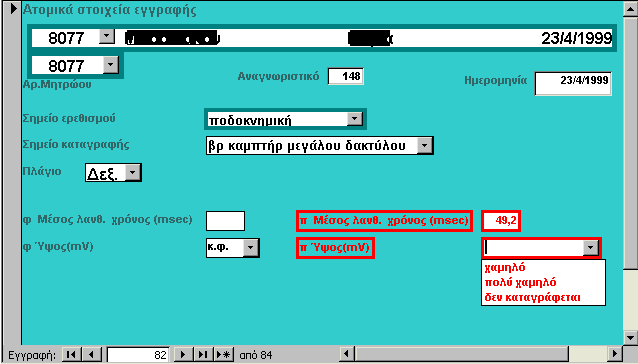Open the Σημείο καταγραφής dropdown arrow
Image resolution: width=638 pixels, height=364 pixels.
(425, 145)
